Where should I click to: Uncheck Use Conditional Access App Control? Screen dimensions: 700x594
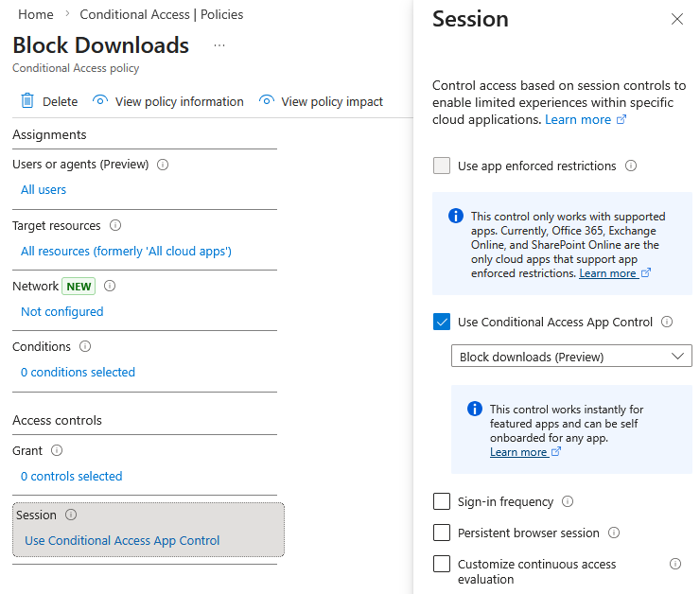tap(442, 323)
